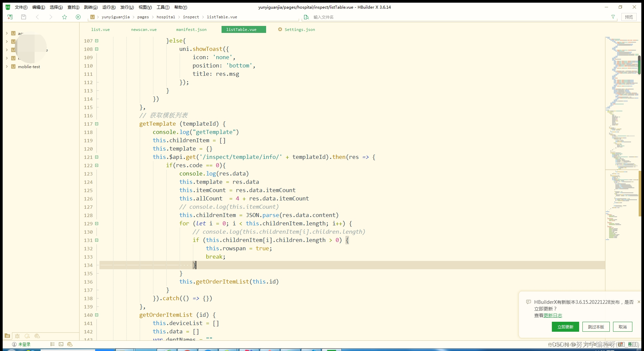Click the 立即更新 button
Screen dimensions: 644x351
(x=565, y=327)
